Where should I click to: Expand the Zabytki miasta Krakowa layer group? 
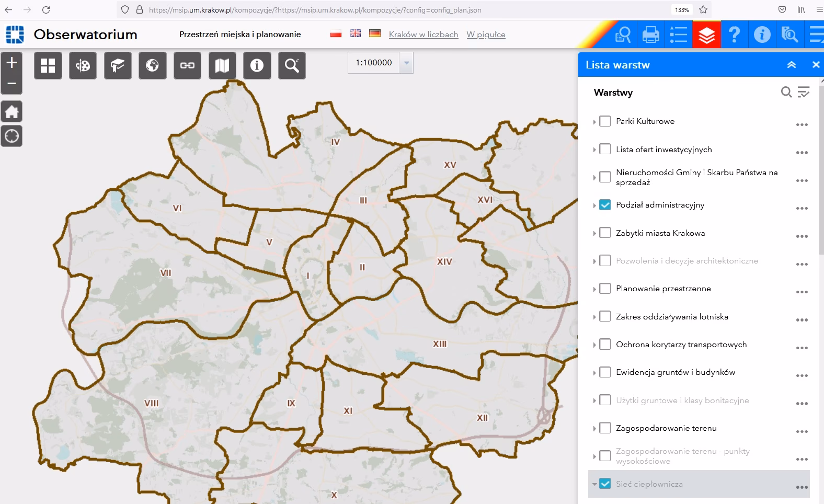pyautogui.click(x=594, y=233)
